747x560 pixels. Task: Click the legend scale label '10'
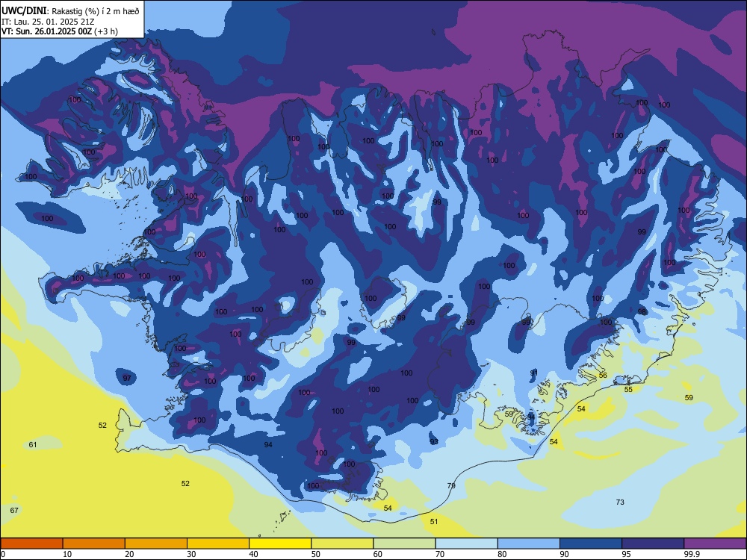[67, 554]
